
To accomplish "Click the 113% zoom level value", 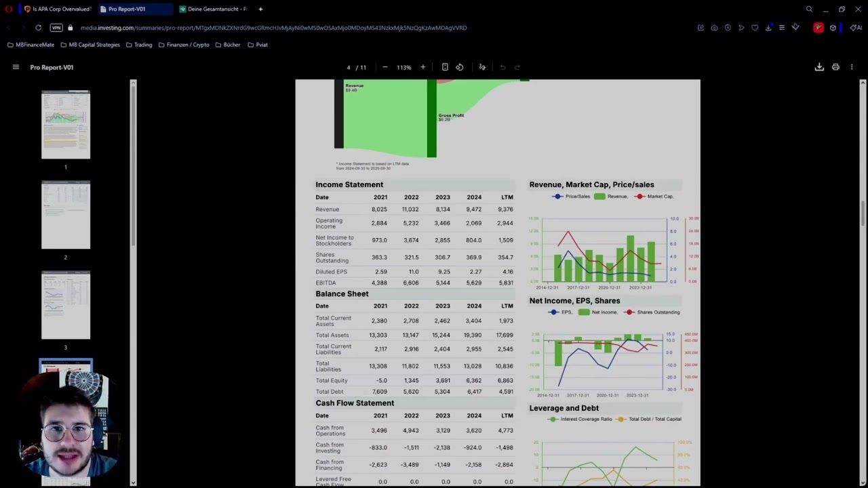I will (x=404, y=67).
